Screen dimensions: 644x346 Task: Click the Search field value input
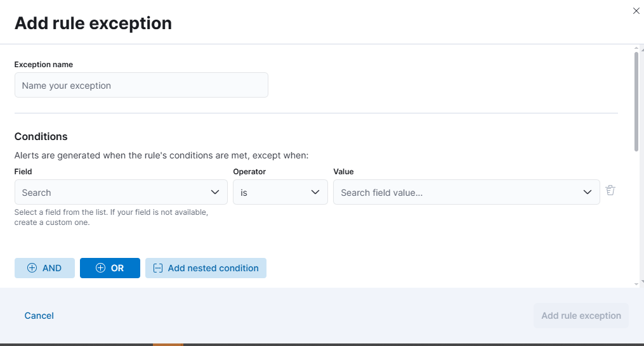click(x=457, y=193)
